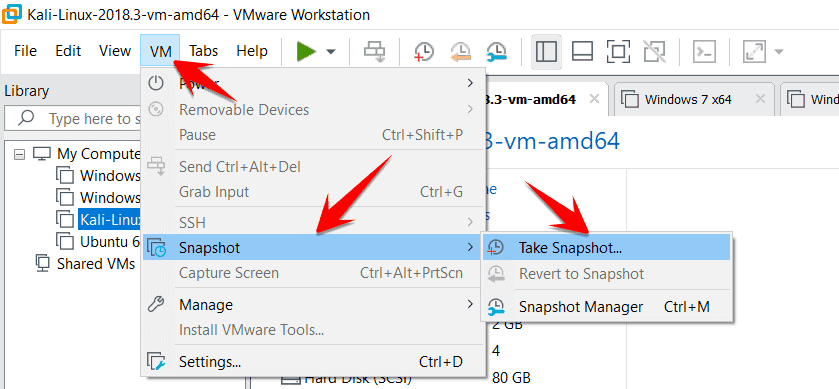Image resolution: width=839 pixels, height=389 pixels.
Task: Collapse the My Computer tree node
Action: pyautogui.click(x=20, y=154)
